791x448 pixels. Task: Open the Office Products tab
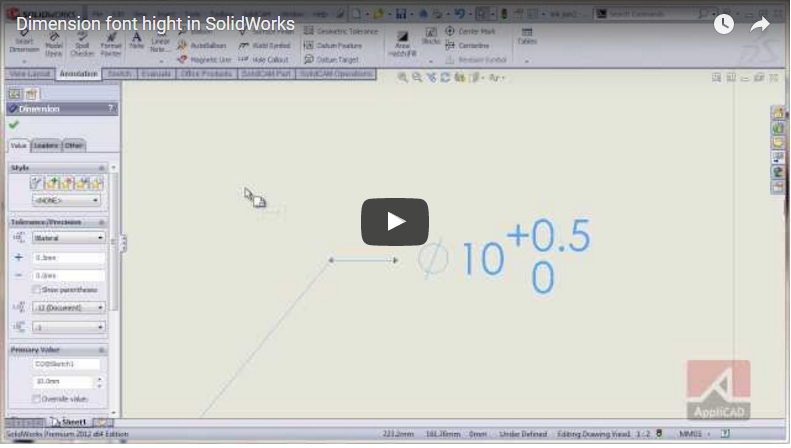tap(206, 74)
